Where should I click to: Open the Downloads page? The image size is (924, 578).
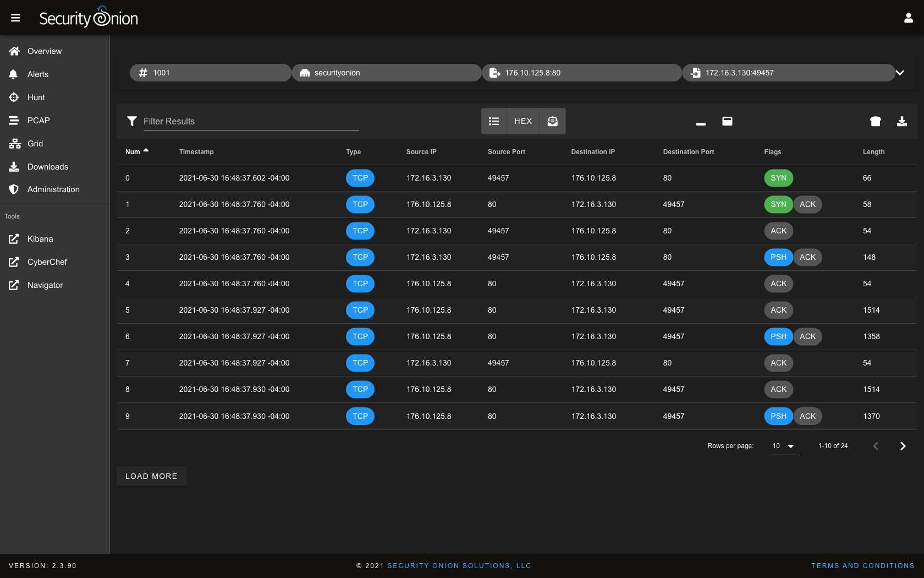click(x=47, y=166)
